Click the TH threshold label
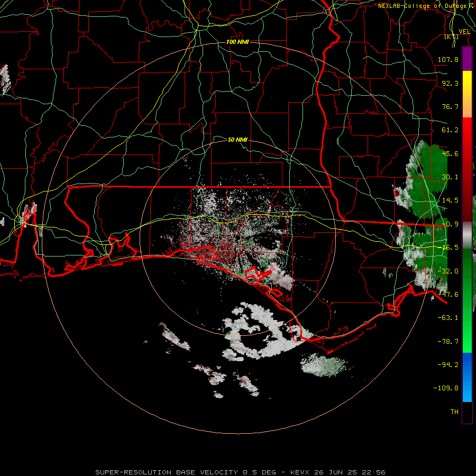The image size is (476, 476). click(454, 412)
